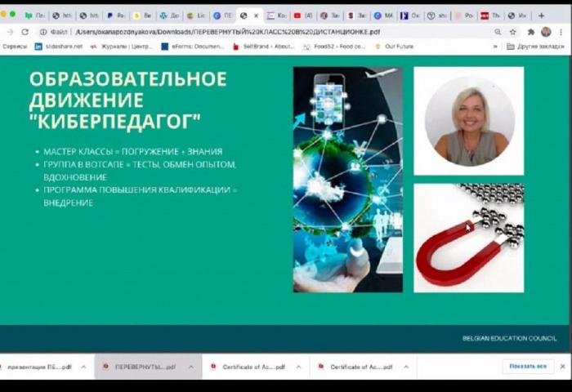Click the user profile avatar in toolbar
Screen dimensions: 572x392
pos(546,32)
